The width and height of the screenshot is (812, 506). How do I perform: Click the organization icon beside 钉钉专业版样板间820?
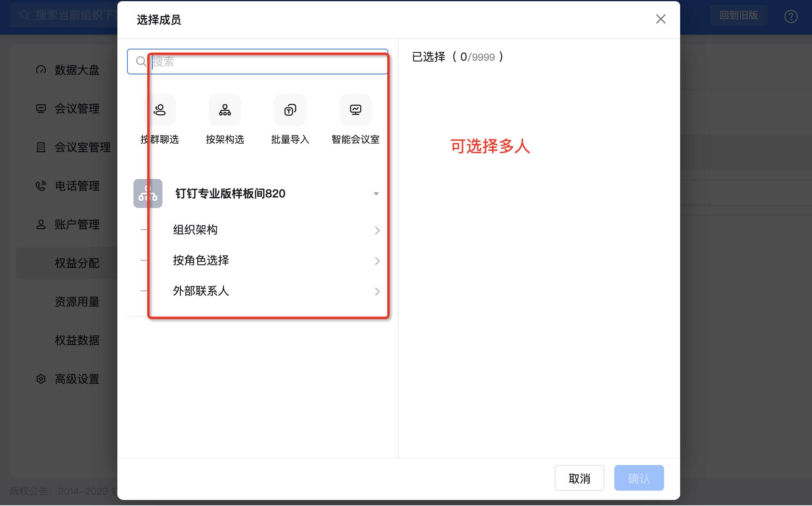pos(148,193)
